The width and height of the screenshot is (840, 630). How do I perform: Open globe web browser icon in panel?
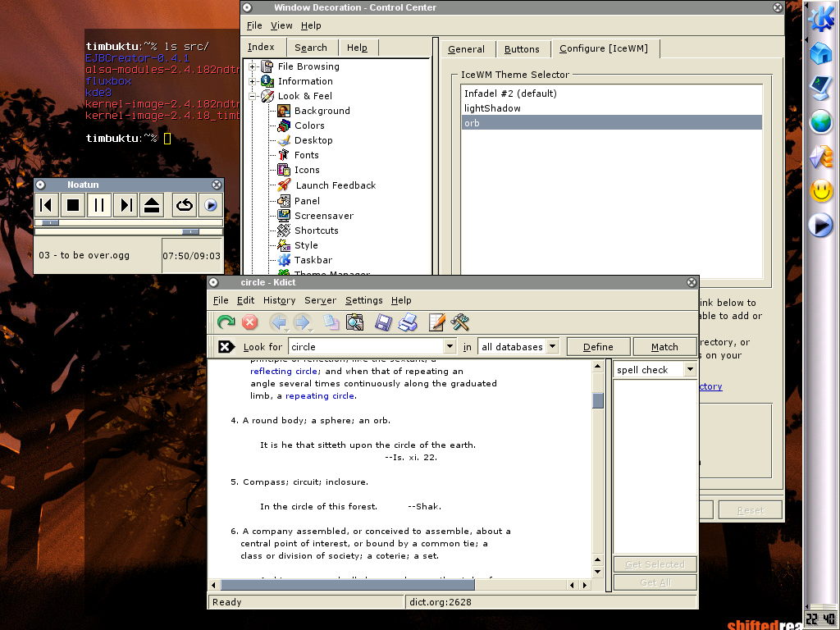click(820, 121)
